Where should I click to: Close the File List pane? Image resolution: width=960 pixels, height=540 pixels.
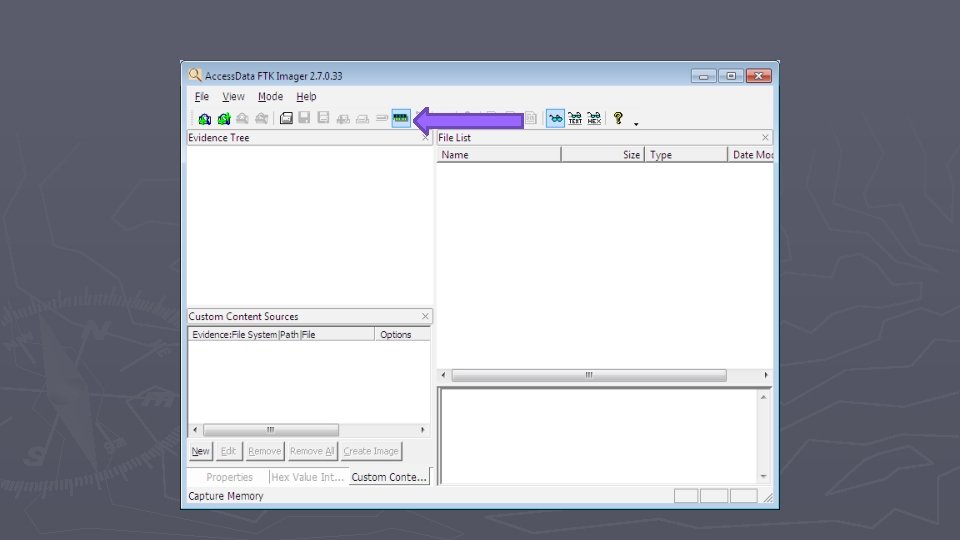[765, 138]
